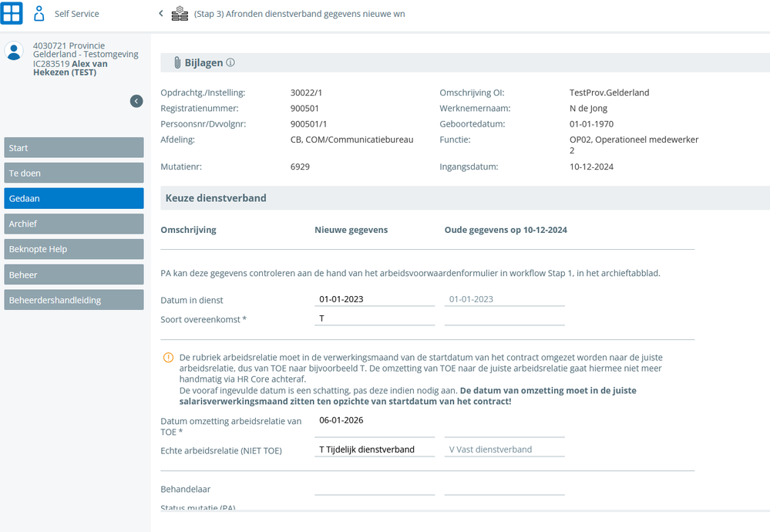Viewport: 770px width, 532px height.
Task: Open the apps grid menu icon
Action: pos(12,13)
